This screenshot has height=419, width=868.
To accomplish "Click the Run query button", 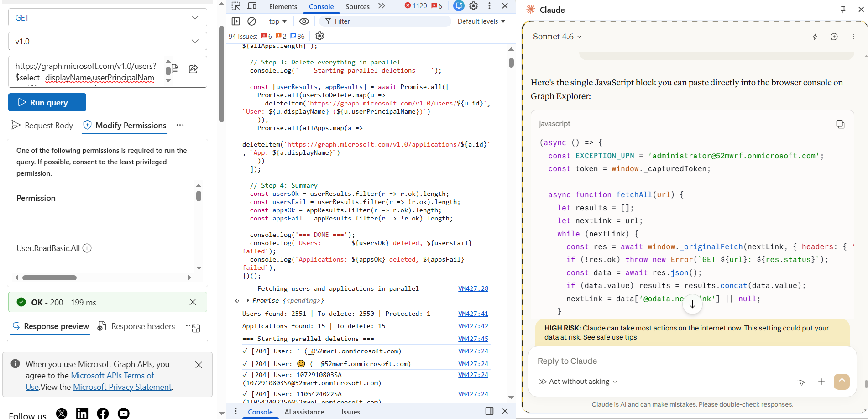I will click(47, 102).
